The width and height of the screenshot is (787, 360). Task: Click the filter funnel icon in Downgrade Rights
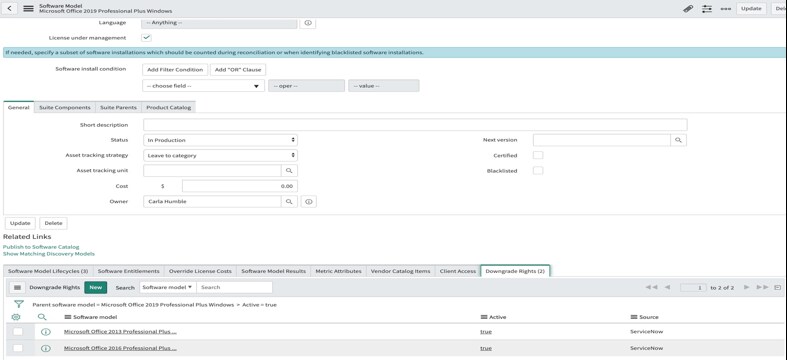pos(19,304)
